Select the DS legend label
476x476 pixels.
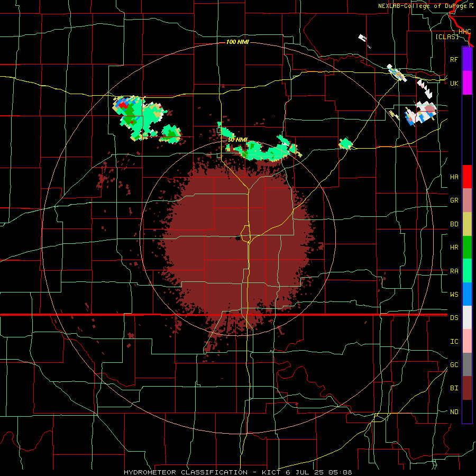454,318
